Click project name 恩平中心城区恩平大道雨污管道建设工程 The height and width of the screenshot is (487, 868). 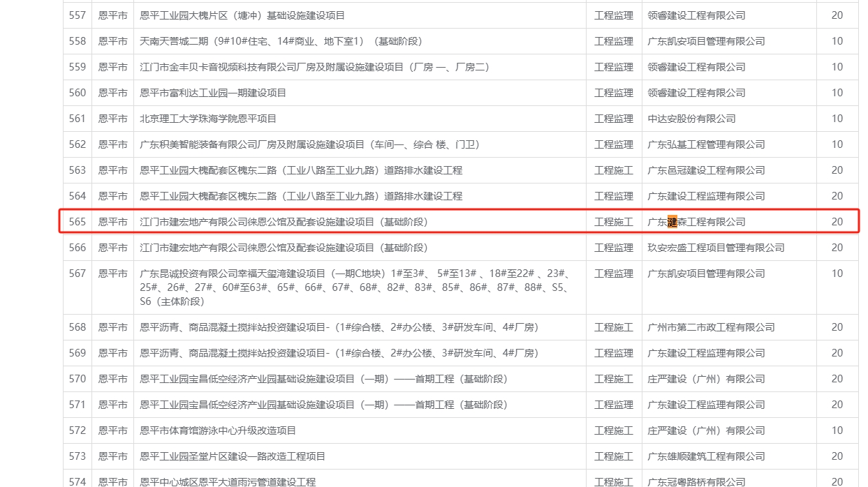click(228, 482)
